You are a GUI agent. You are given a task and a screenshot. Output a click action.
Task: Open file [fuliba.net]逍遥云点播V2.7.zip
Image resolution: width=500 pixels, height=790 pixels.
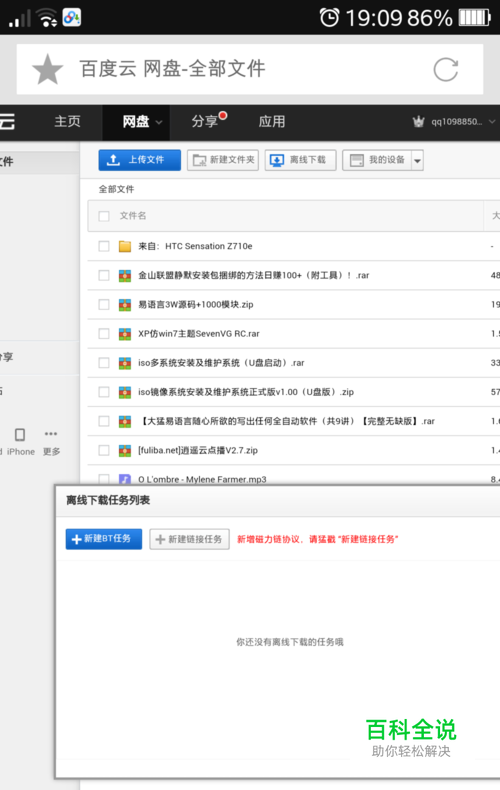click(198, 450)
